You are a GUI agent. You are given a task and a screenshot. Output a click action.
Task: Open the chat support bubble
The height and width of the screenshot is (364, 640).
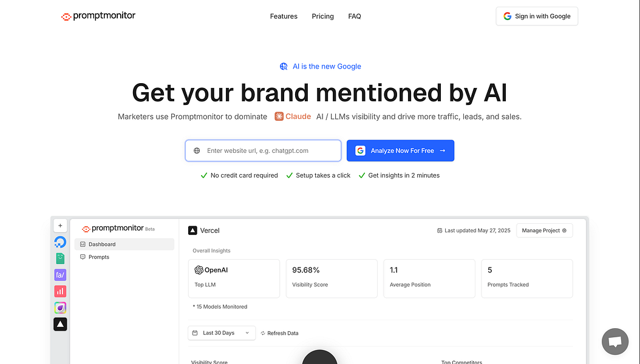(614, 342)
